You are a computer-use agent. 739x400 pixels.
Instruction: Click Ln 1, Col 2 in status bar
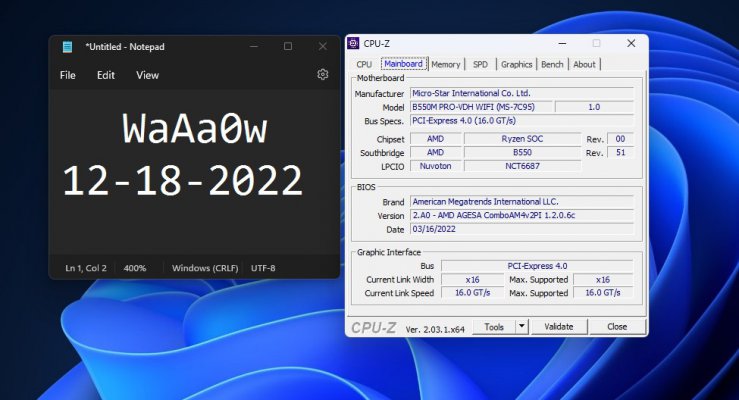coord(86,268)
